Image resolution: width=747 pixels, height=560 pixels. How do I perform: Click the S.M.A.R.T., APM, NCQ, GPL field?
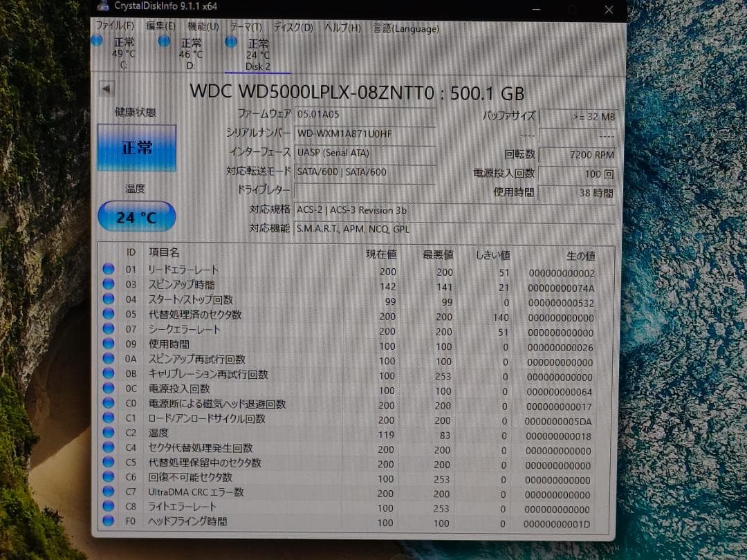tap(455, 229)
